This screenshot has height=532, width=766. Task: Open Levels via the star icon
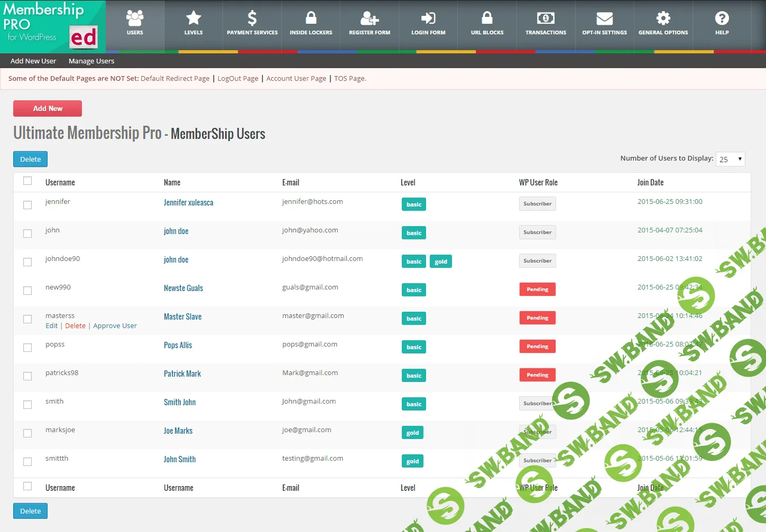193,19
